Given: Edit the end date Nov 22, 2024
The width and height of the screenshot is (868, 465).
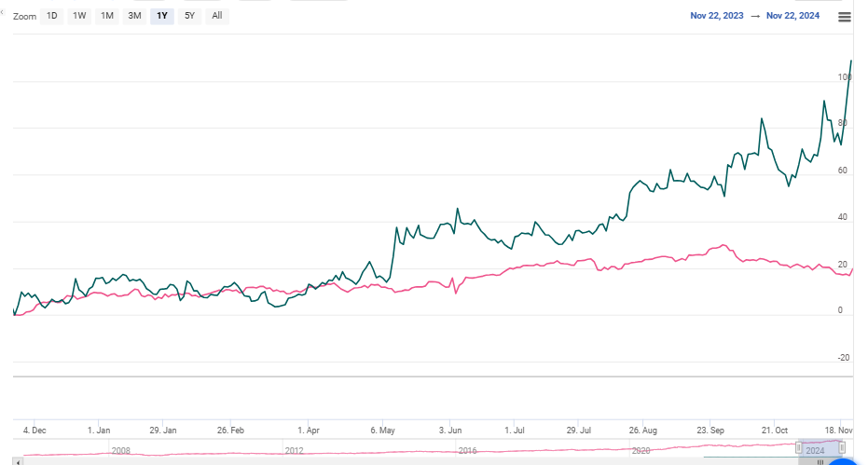Looking at the screenshot, I should click(792, 16).
